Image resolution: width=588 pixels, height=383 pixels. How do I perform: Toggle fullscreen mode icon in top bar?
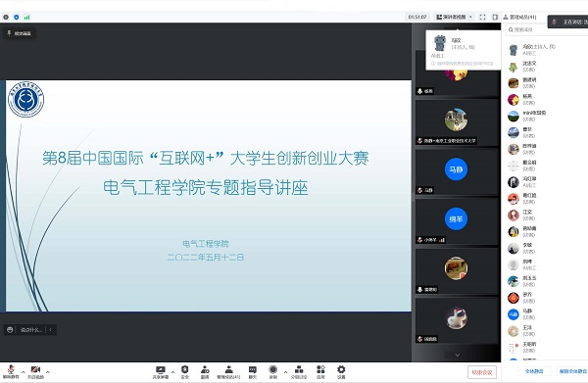tap(482, 17)
